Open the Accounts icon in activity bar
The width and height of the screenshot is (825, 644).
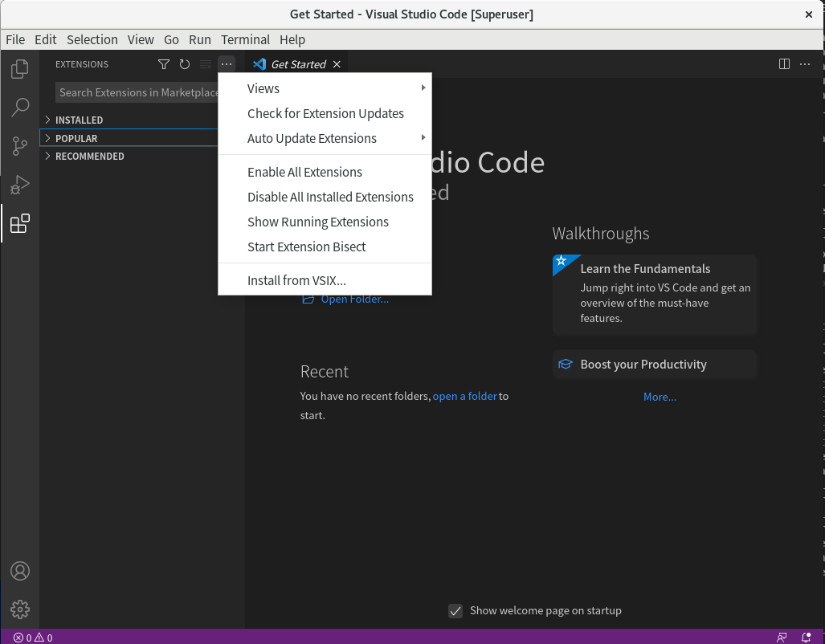tap(20, 571)
